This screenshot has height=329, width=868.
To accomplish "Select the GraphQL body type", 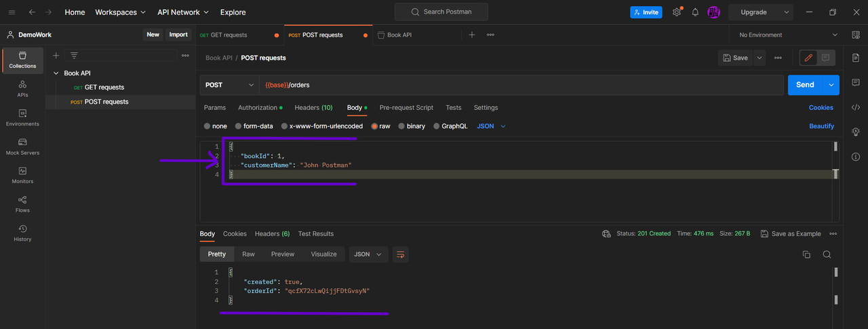I will 450,126.
